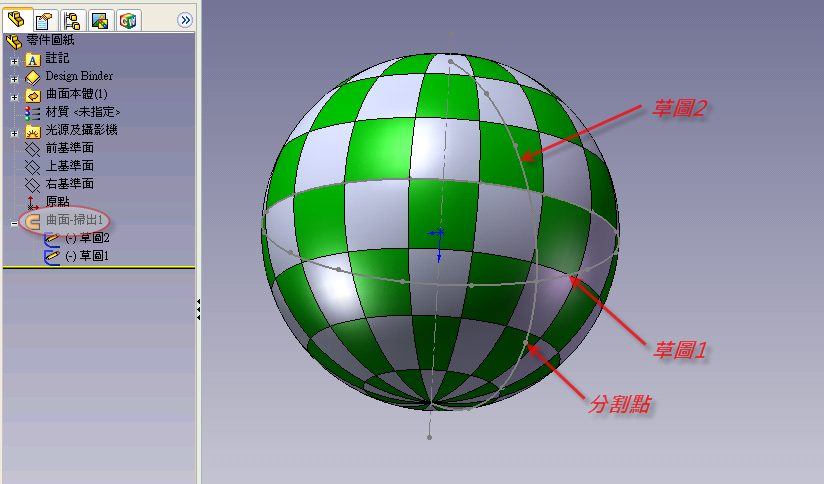Select the Design Binder label
The height and width of the screenshot is (484, 824).
(x=79, y=76)
